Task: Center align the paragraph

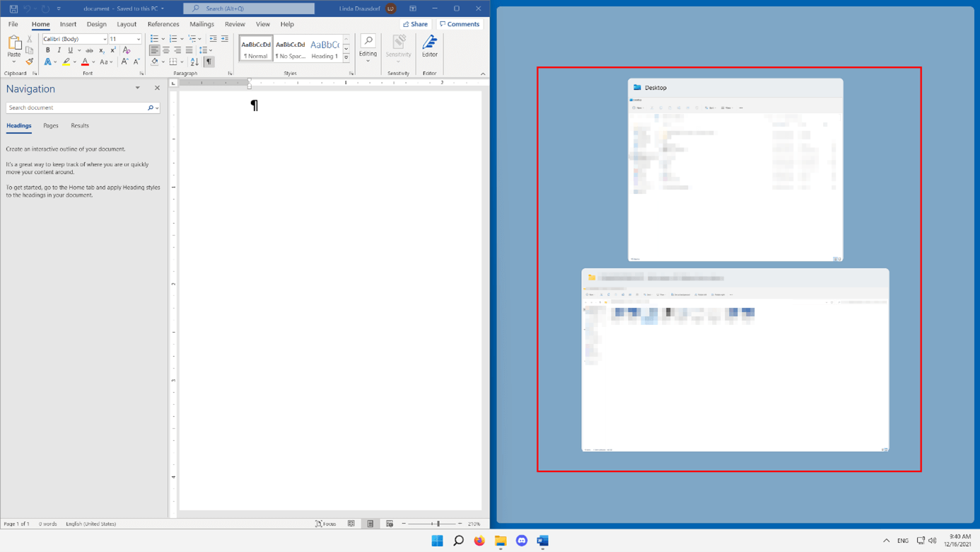Action: pos(166,50)
